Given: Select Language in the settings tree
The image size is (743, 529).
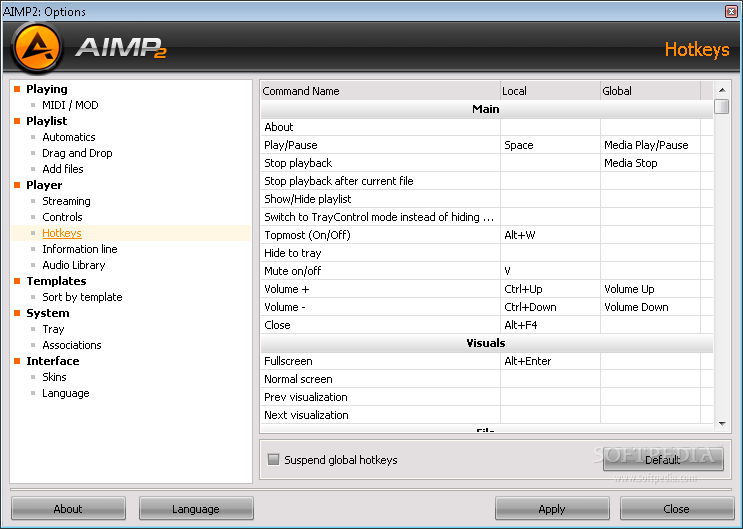Looking at the screenshot, I should click(65, 393).
